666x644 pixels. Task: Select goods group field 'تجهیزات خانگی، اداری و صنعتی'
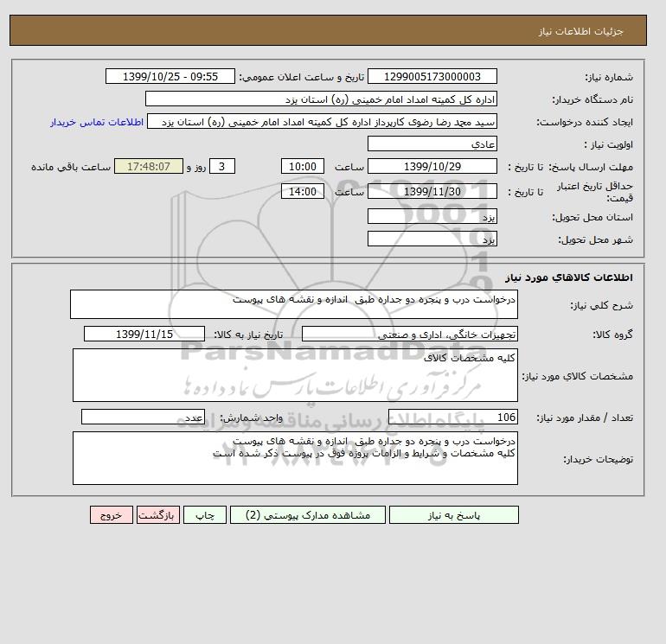click(410, 334)
